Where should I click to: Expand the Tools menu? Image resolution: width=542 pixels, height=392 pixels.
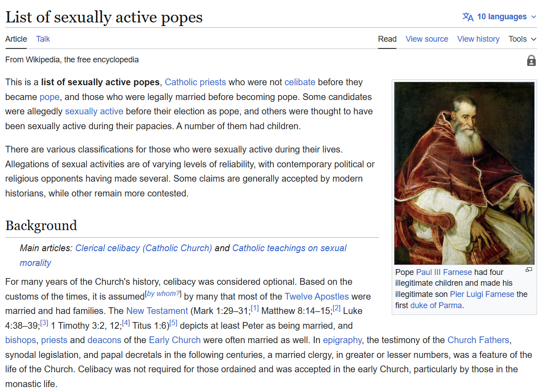tap(522, 39)
